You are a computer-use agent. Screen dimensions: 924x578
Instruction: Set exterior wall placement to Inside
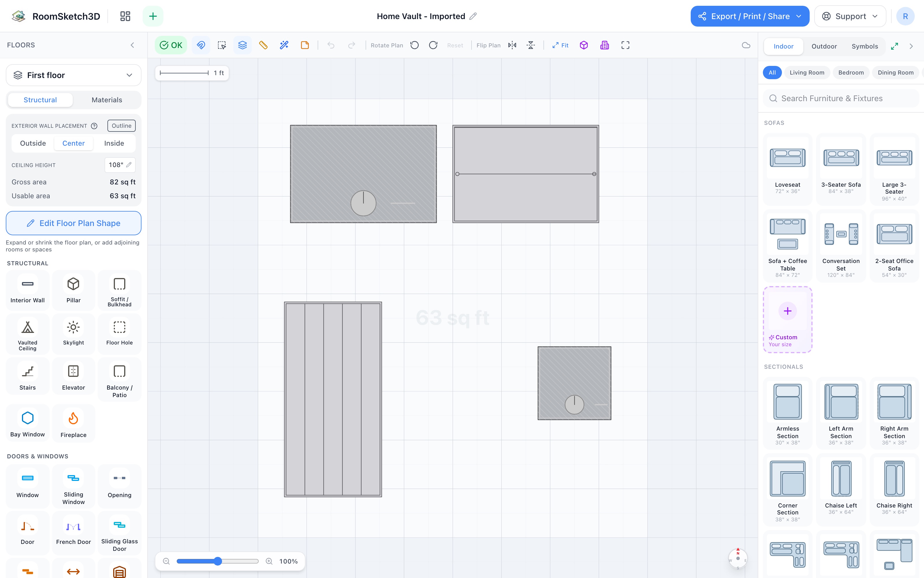[114, 143]
